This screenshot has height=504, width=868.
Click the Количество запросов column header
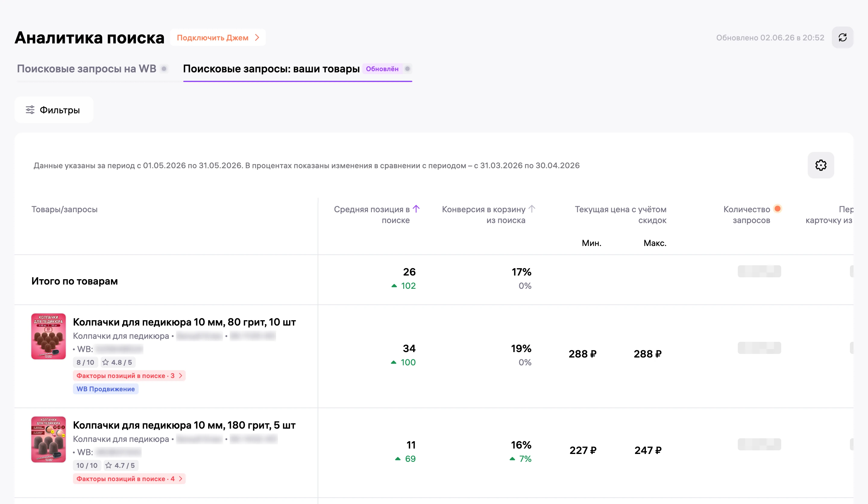(x=747, y=215)
